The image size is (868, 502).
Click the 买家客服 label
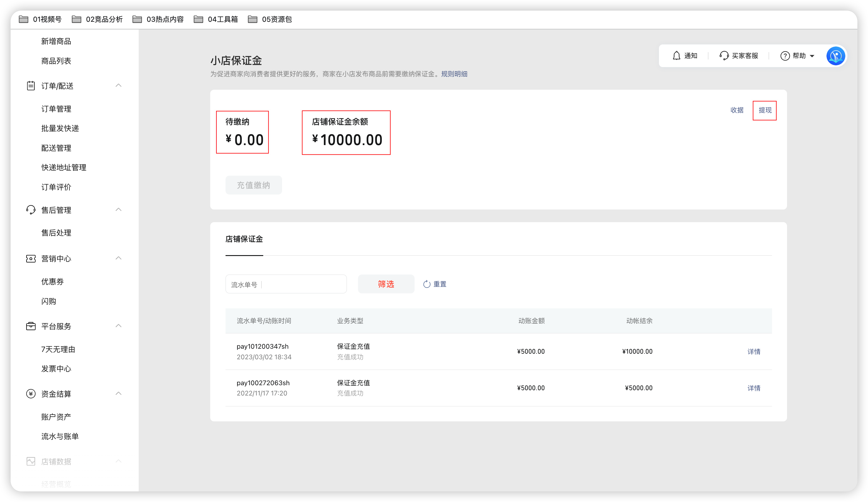point(745,56)
